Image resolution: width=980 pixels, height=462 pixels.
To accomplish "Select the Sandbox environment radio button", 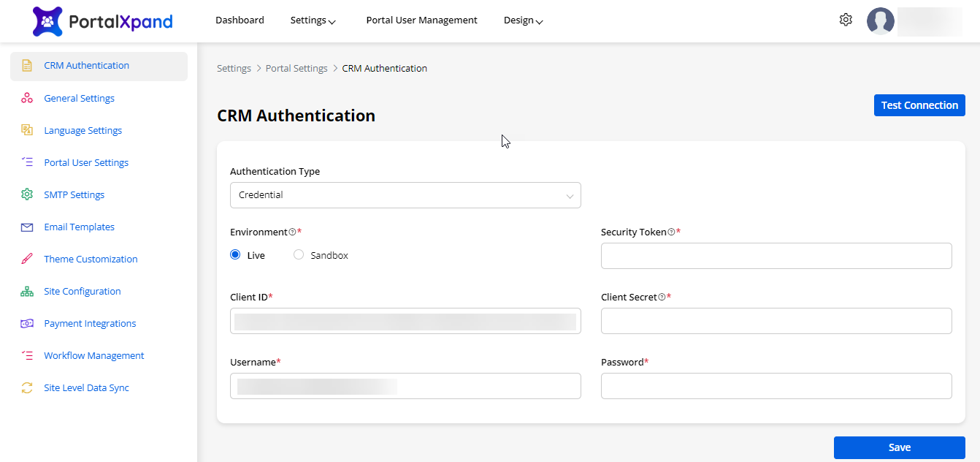I will point(299,255).
